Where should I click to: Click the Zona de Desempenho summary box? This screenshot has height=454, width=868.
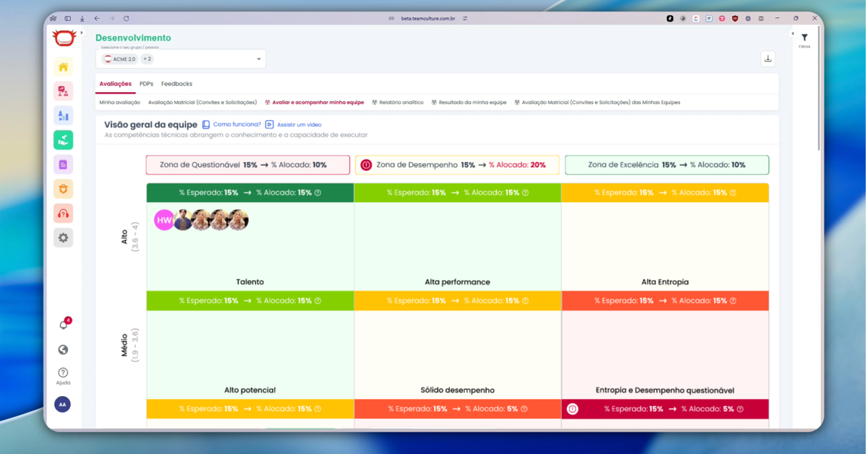tap(457, 165)
